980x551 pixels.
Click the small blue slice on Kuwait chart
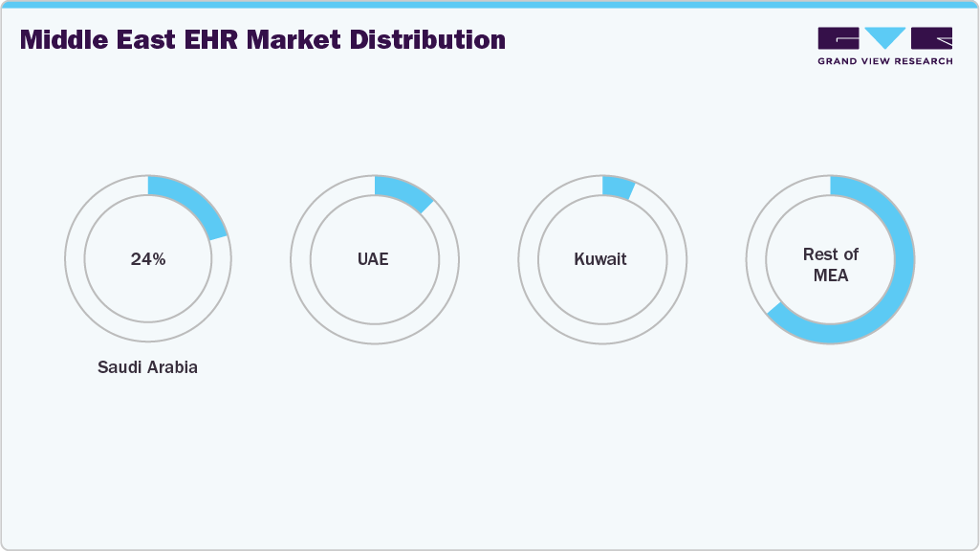[616, 187]
